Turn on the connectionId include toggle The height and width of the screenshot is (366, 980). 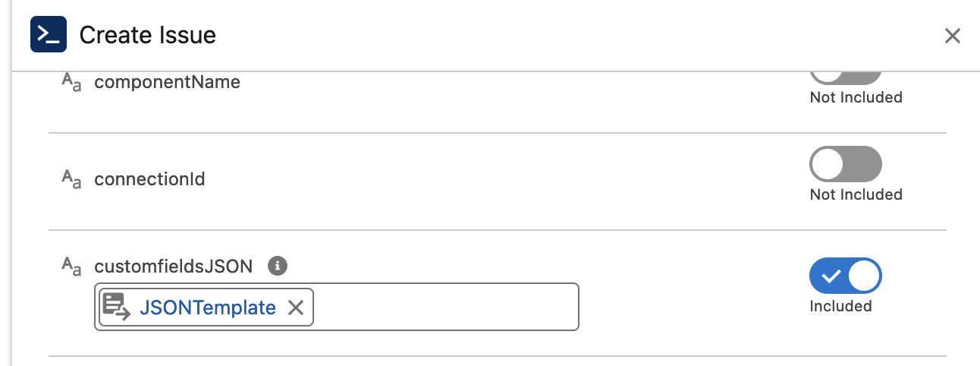click(x=845, y=164)
